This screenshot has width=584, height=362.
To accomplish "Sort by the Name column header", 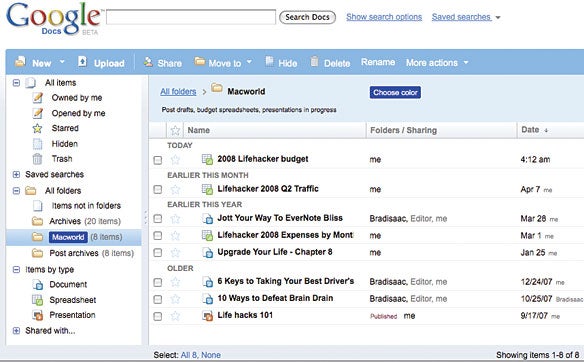I will coord(199,130).
